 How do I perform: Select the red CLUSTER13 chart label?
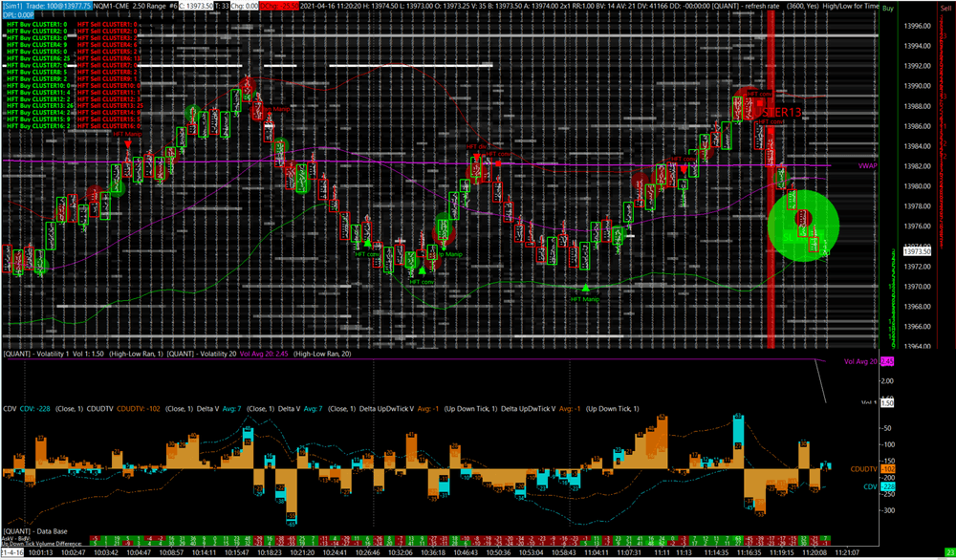[x=777, y=113]
